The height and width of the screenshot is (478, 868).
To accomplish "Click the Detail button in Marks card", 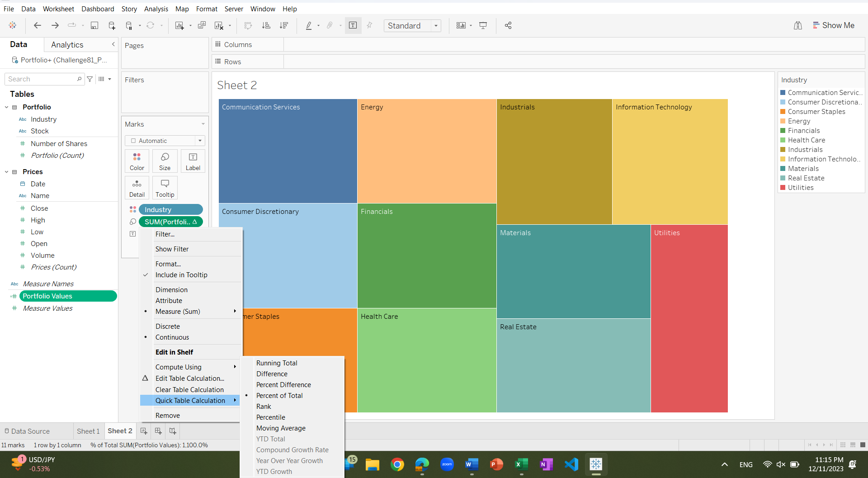I will (x=137, y=188).
